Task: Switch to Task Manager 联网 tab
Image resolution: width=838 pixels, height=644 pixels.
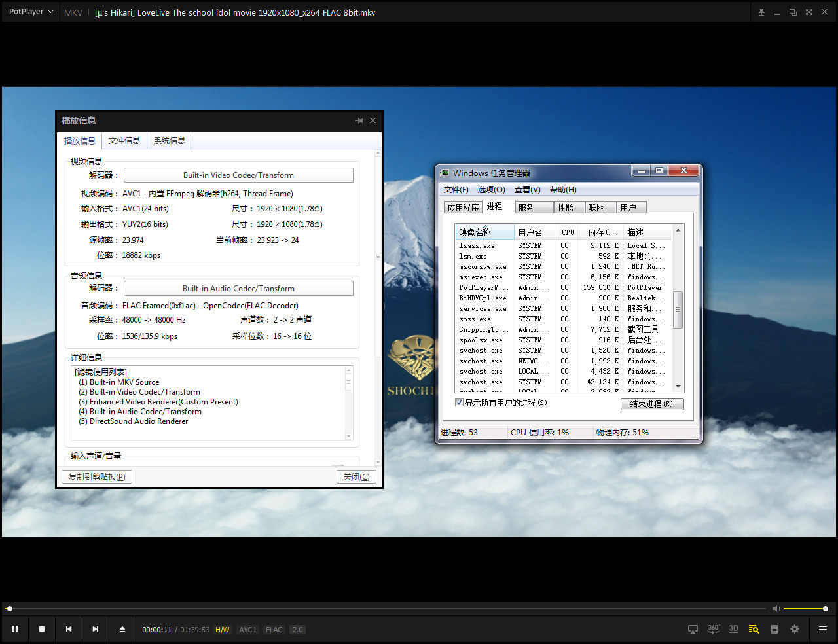Action: pyautogui.click(x=600, y=207)
